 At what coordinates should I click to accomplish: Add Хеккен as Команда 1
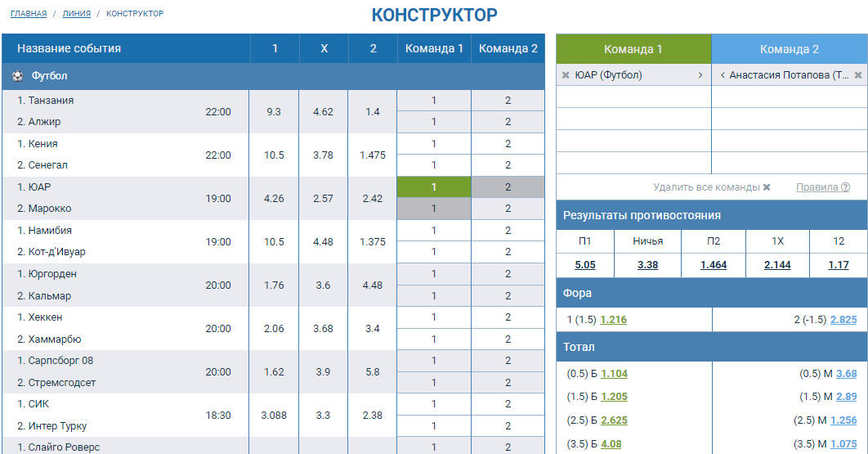pos(434,317)
